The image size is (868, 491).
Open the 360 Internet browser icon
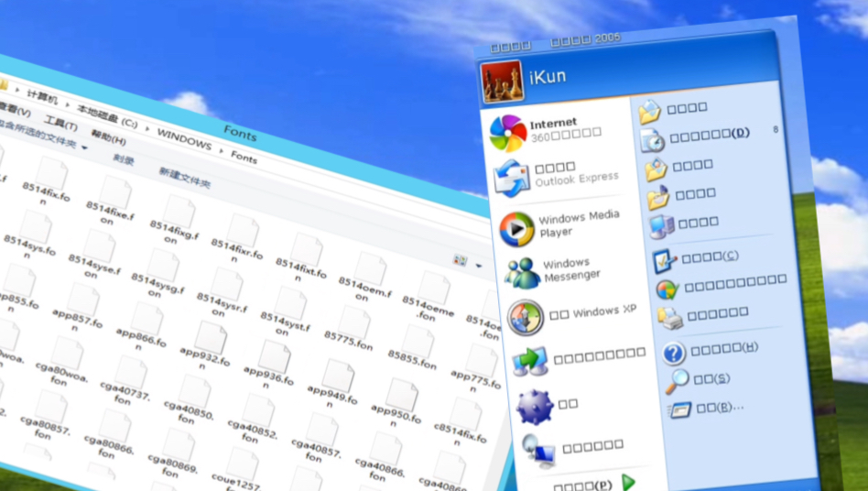pos(507,133)
